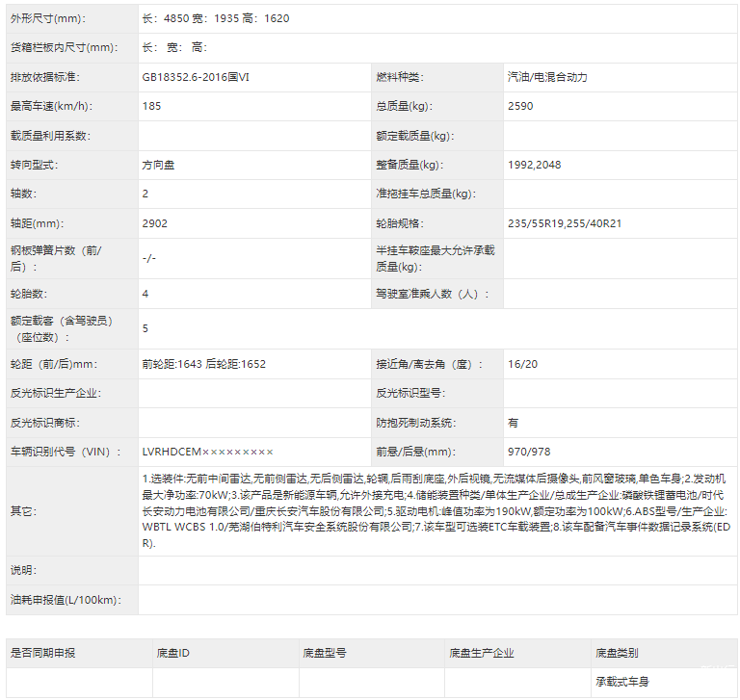
Task: Click the 防抱死制动系统 label cell
Action: 420,422
